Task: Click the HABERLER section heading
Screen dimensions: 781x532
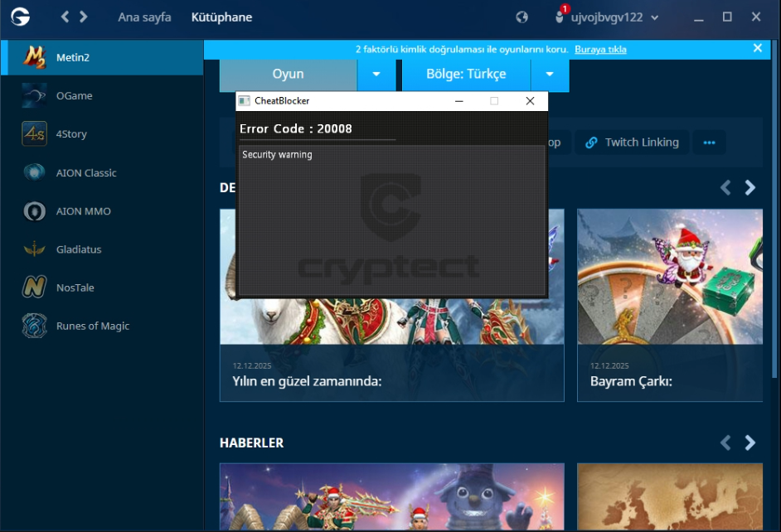Action: (251, 443)
